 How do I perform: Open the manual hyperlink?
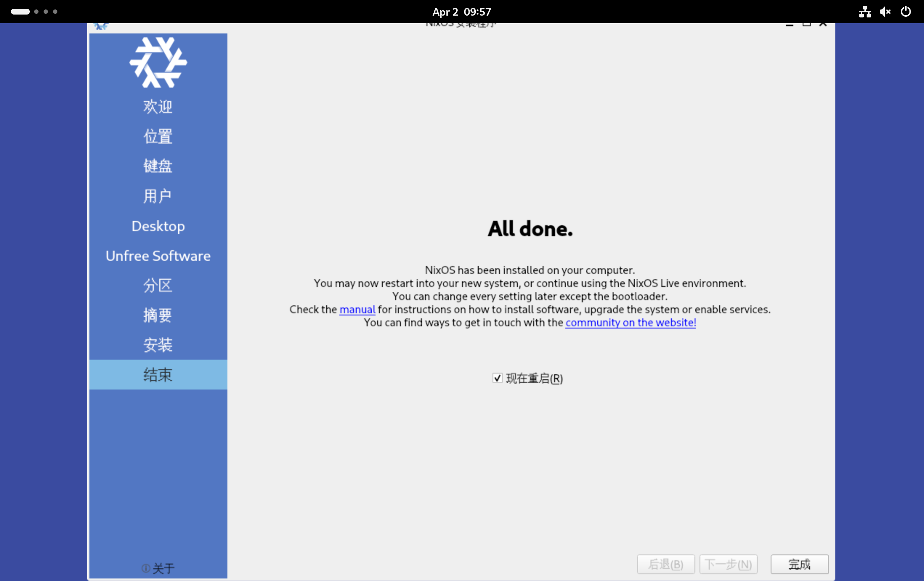point(357,309)
